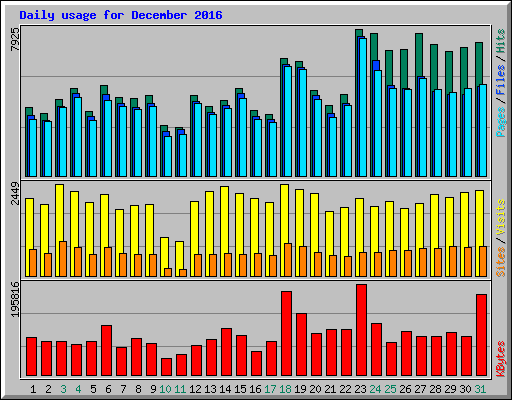Click the 'Files' legend label

coord(501,80)
